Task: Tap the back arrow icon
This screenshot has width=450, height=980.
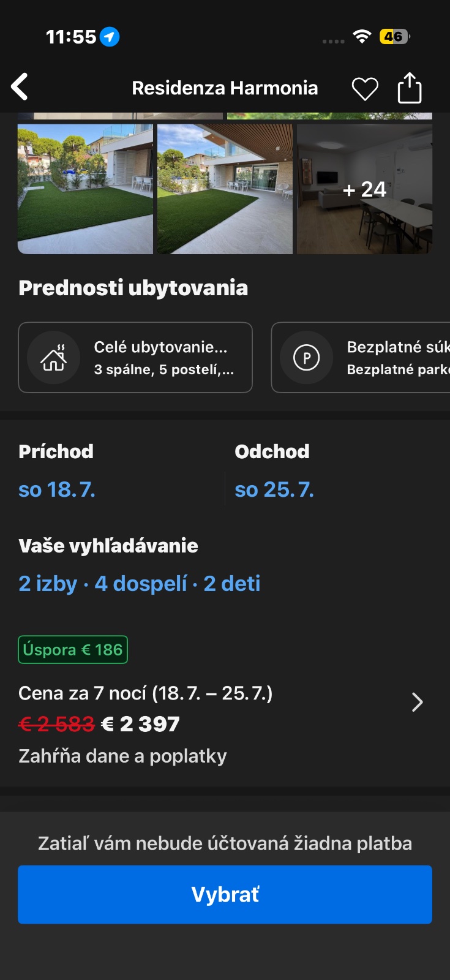Action: (x=20, y=87)
